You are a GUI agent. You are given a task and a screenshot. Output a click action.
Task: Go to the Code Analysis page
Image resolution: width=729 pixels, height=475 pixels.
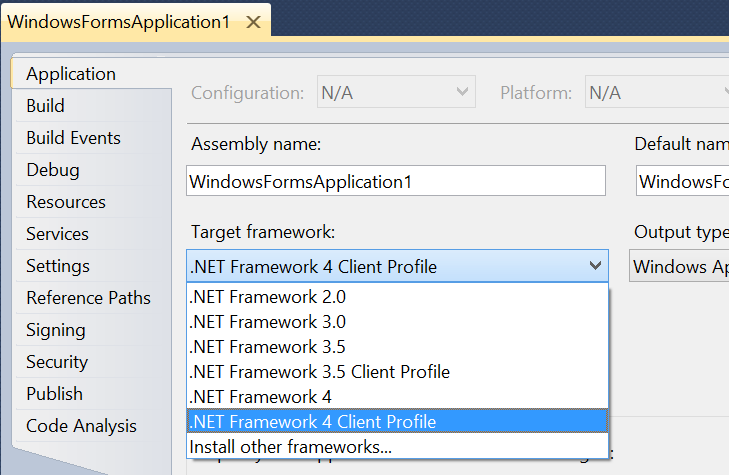pyautogui.click(x=91, y=426)
